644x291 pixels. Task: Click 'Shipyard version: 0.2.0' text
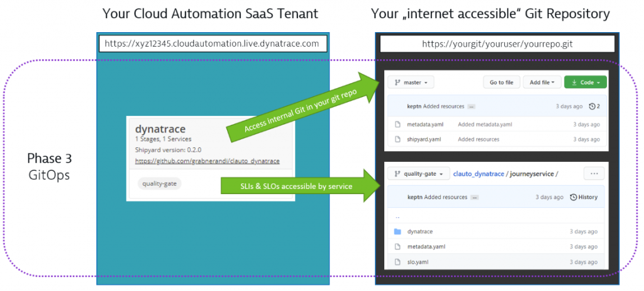pos(168,150)
